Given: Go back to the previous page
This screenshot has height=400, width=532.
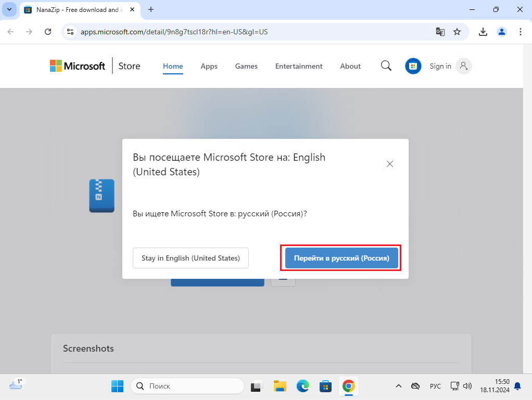Looking at the screenshot, I should pos(10,32).
